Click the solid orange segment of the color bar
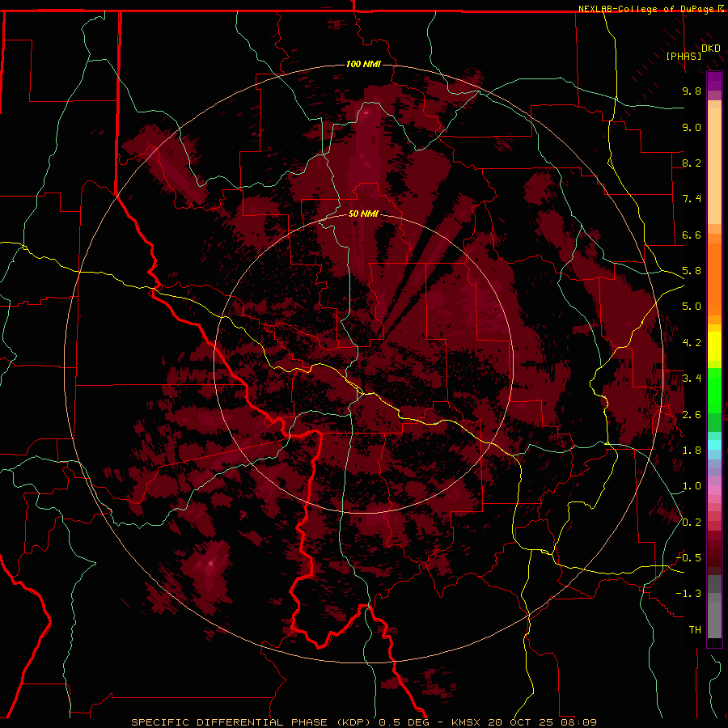Image resolution: width=728 pixels, height=728 pixels. pyautogui.click(x=714, y=280)
